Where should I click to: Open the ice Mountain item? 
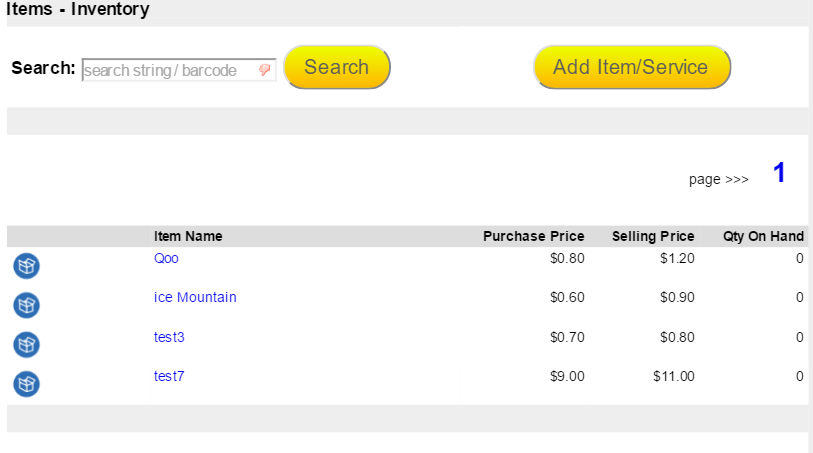tap(195, 297)
